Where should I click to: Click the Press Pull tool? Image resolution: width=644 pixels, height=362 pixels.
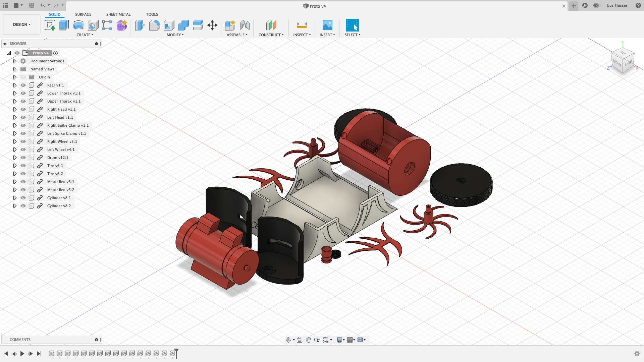coord(140,25)
